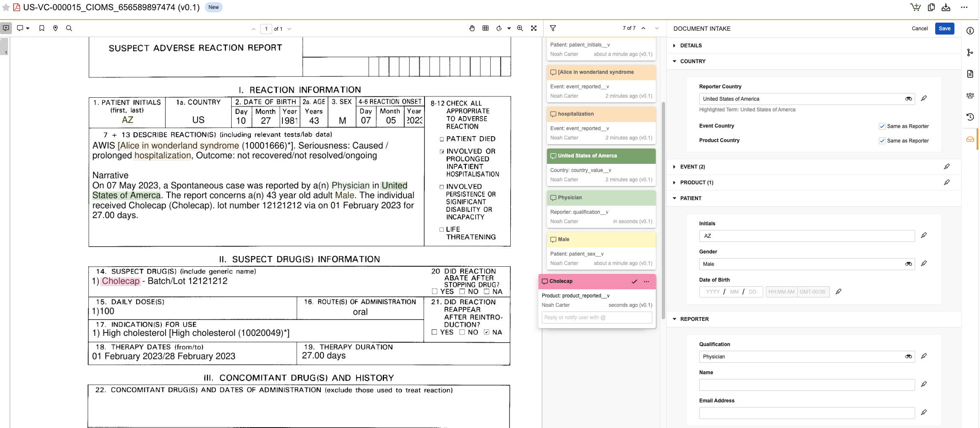Open the annotation filter funnel
980x428 pixels.
553,28
